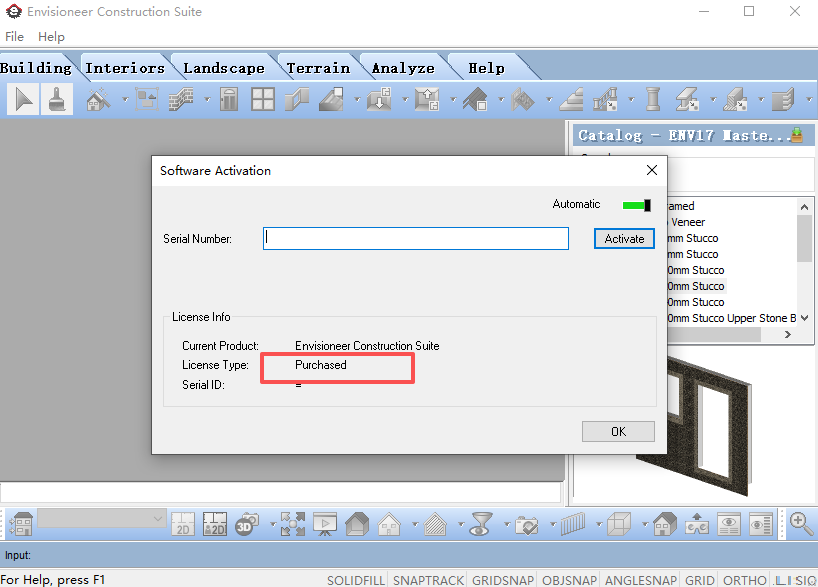The height and width of the screenshot is (587, 818).
Task: Open building locations icon in bottom toolbar
Action: (x=21, y=523)
